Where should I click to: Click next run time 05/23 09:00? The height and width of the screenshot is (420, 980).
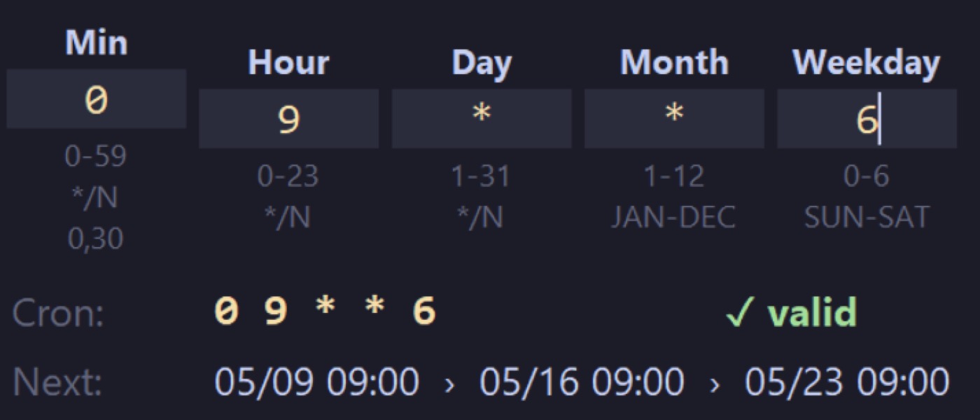847,383
